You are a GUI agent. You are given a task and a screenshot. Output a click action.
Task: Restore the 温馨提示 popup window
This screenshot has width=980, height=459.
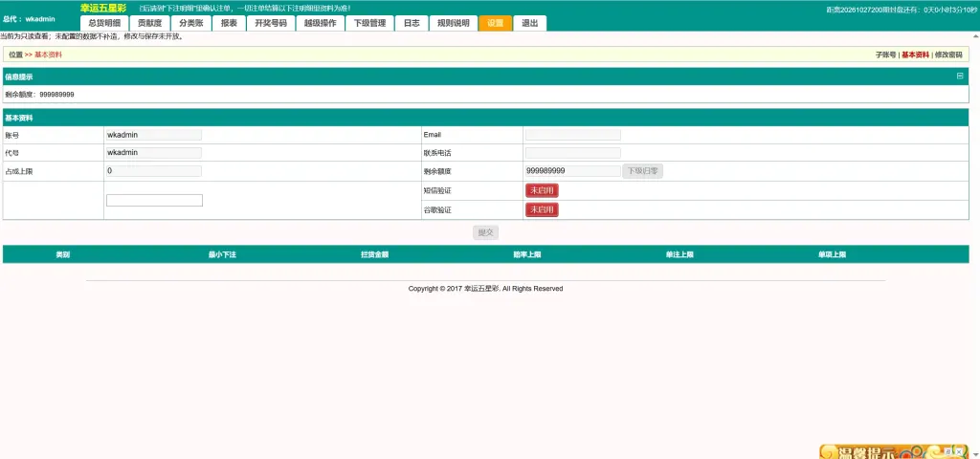point(948,450)
